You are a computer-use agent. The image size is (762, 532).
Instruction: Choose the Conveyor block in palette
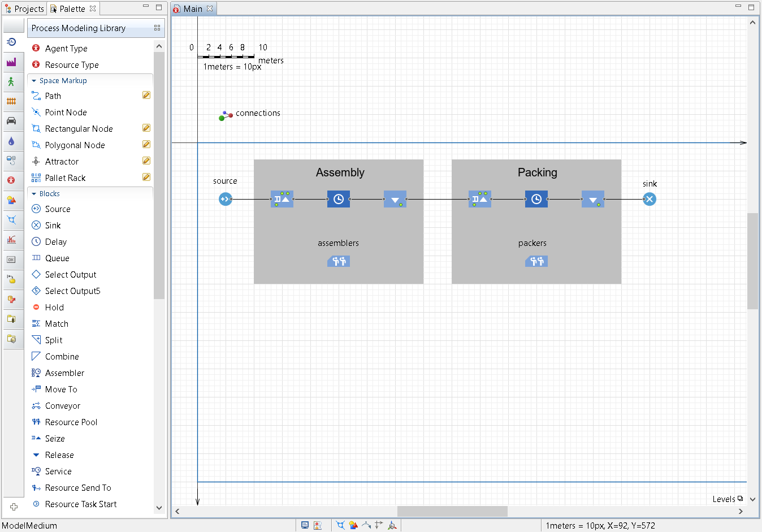tap(62, 406)
